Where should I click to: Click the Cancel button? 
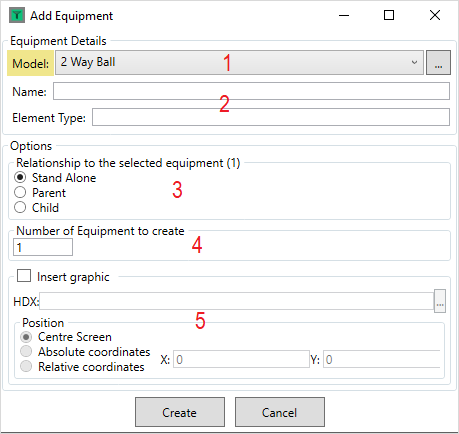click(280, 412)
